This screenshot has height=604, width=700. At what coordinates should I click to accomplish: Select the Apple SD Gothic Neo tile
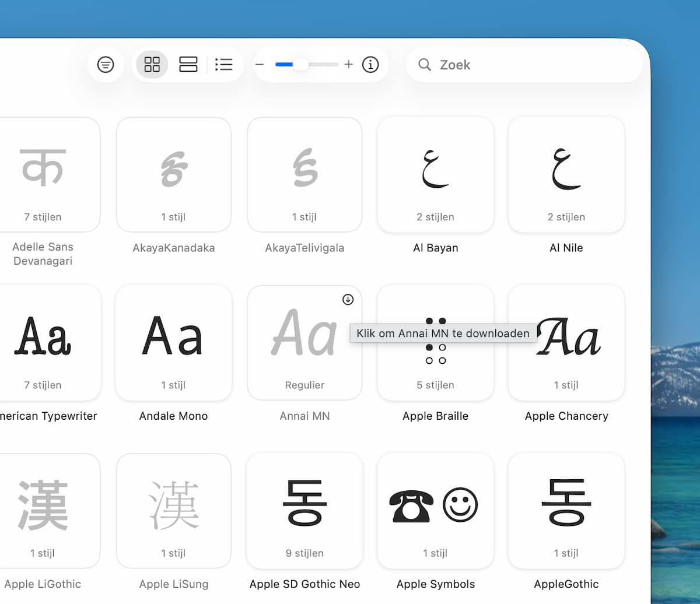304,511
